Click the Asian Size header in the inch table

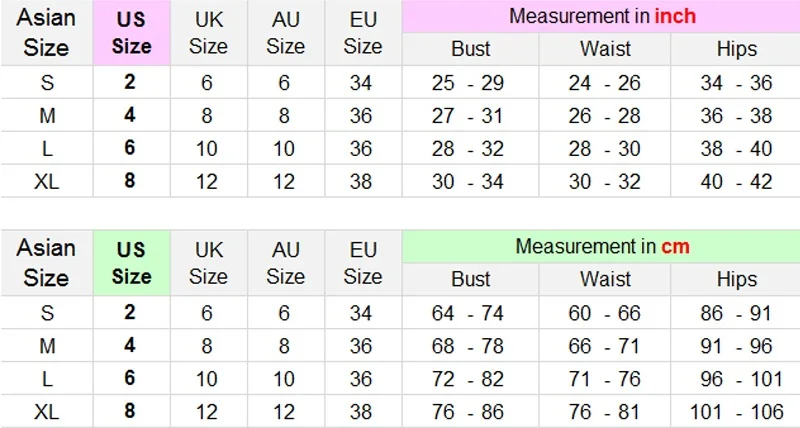tap(46, 33)
